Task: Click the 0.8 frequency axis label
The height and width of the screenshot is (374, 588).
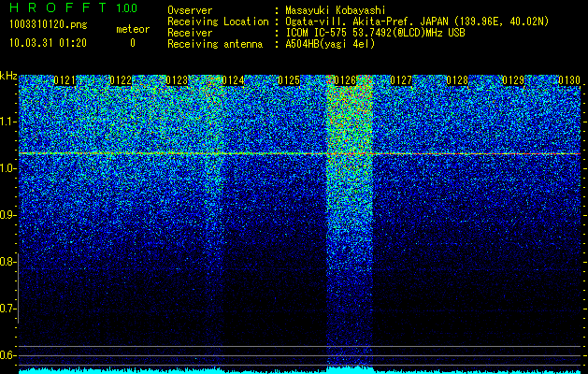Action: pyautogui.click(x=8, y=262)
